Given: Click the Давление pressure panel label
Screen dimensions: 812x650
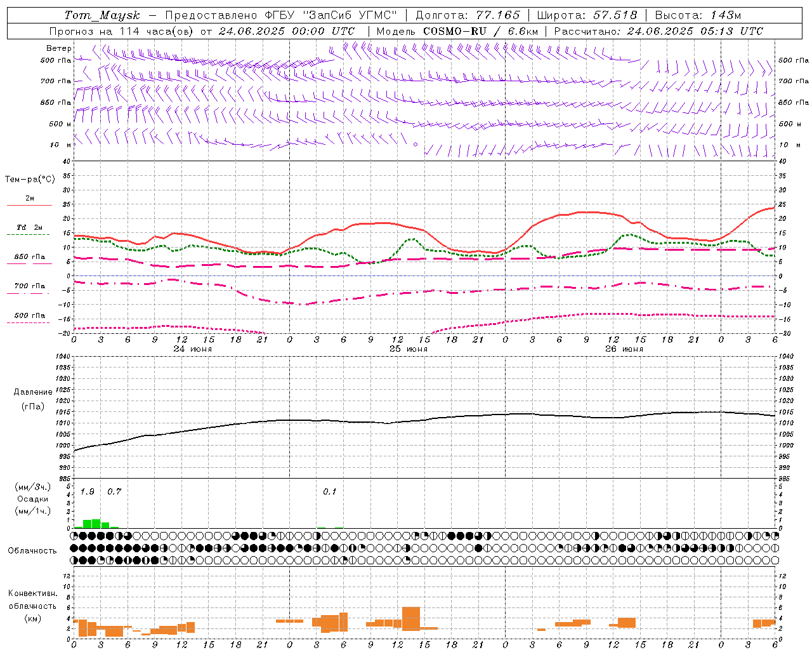Looking at the screenshot, I should click(33, 392).
